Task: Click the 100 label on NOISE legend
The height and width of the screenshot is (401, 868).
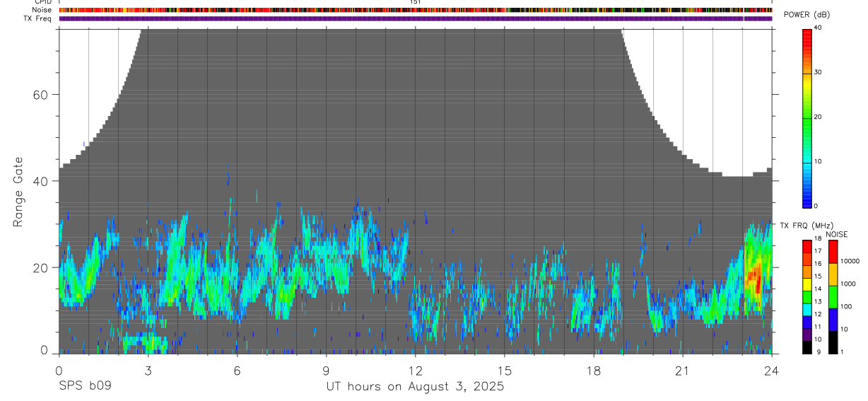Action: click(x=845, y=307)
